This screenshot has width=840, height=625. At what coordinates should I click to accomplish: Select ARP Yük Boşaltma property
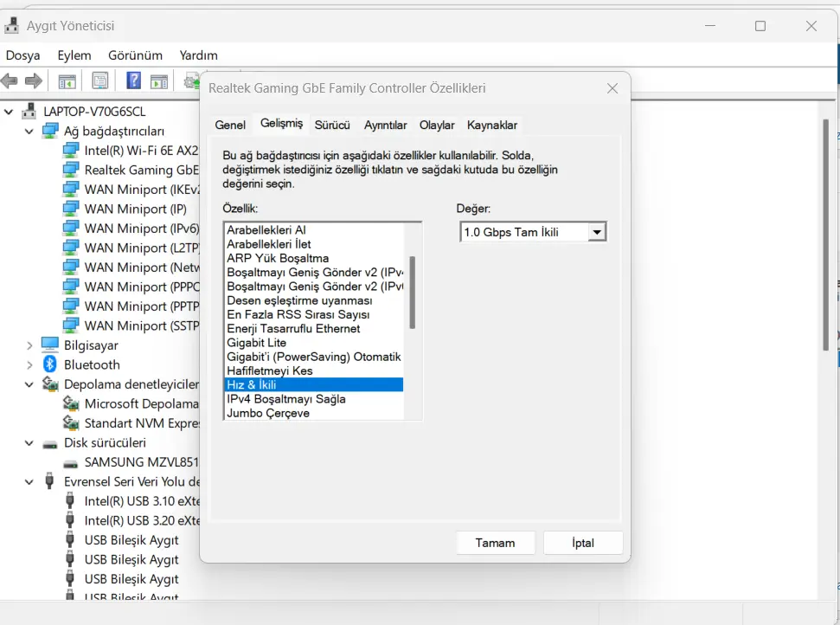[313, 258]
